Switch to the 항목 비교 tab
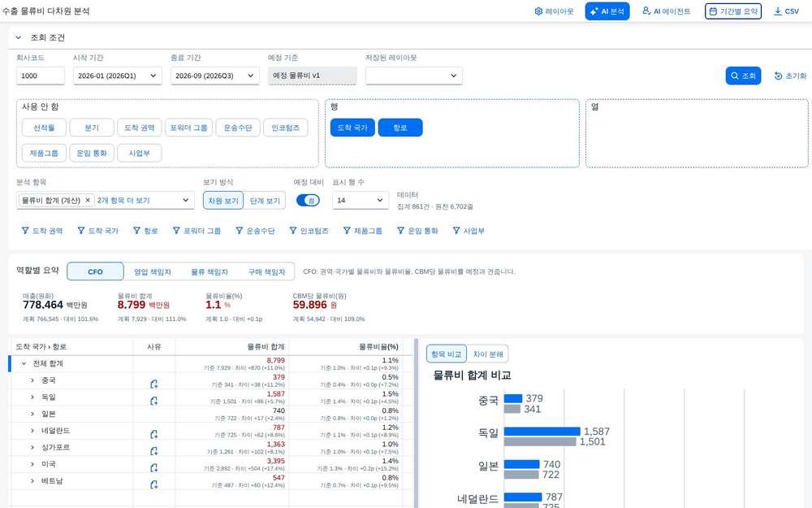812x508 pixels. 447,354
